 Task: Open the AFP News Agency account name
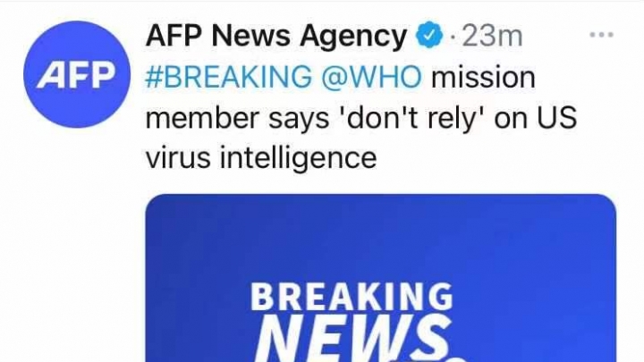tap(276, 36)
